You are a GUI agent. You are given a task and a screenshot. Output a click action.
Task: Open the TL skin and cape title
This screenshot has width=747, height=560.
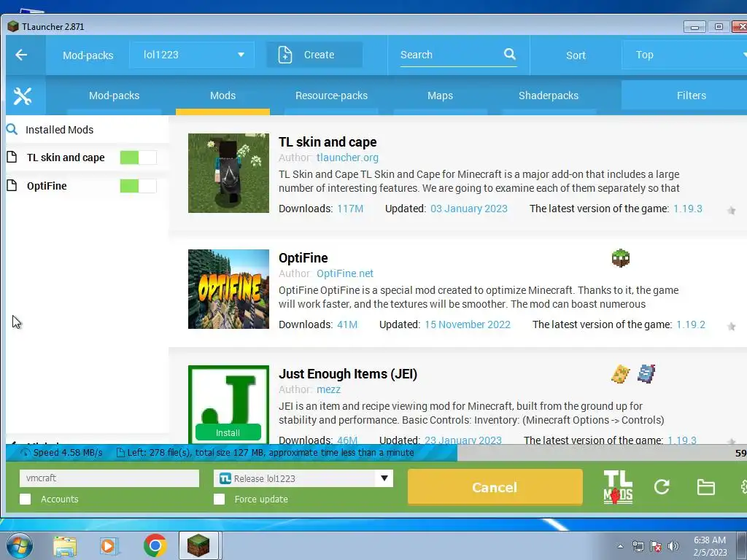tap(328, 142)
